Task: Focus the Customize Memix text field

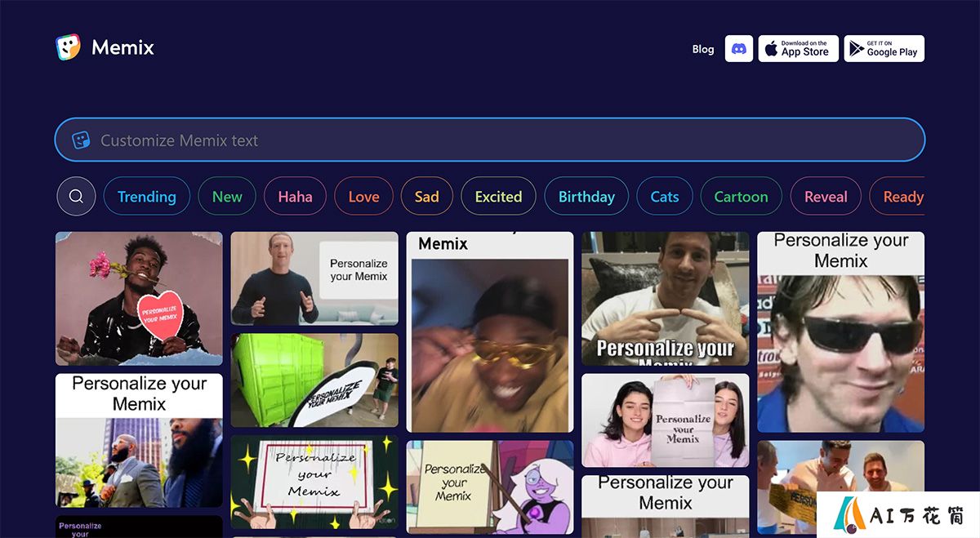Action: 490,140
